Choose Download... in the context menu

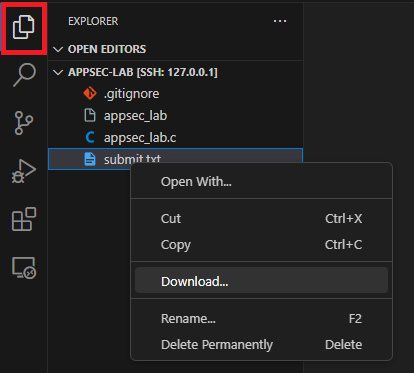261,280
